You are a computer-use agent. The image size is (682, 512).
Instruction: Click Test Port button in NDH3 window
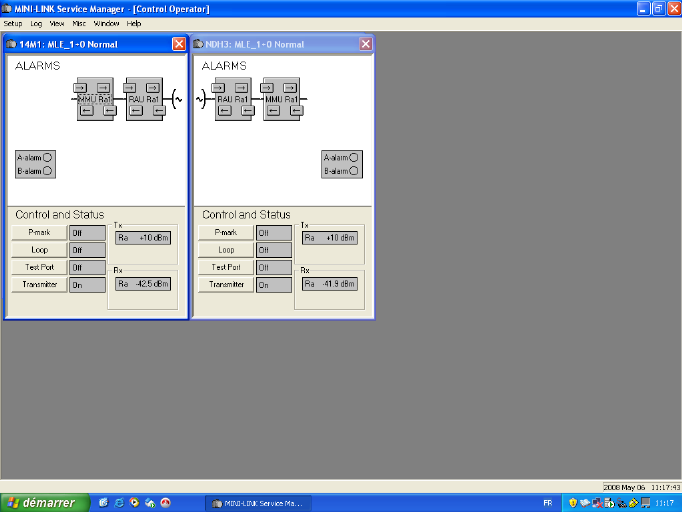click(226, 267)
